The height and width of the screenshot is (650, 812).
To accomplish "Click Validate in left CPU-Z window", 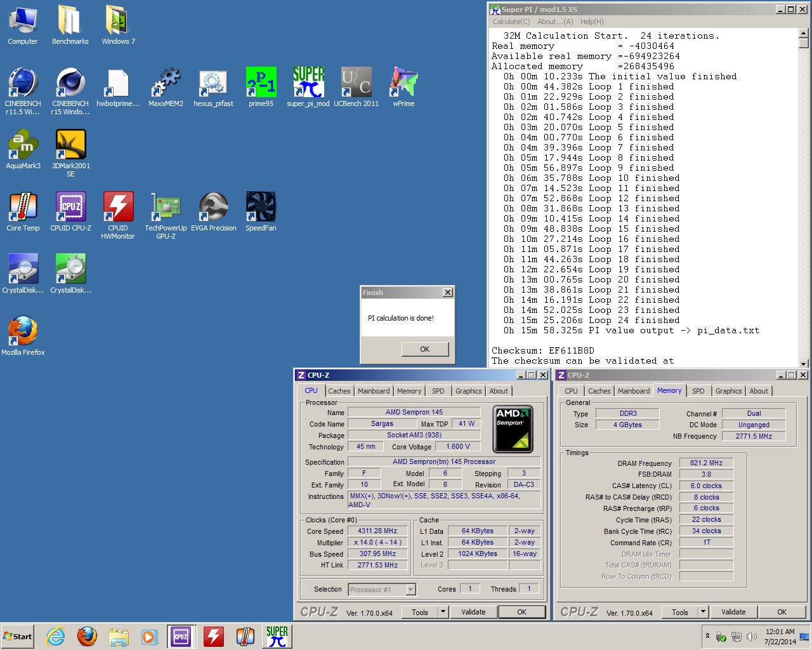I will 473,613.
